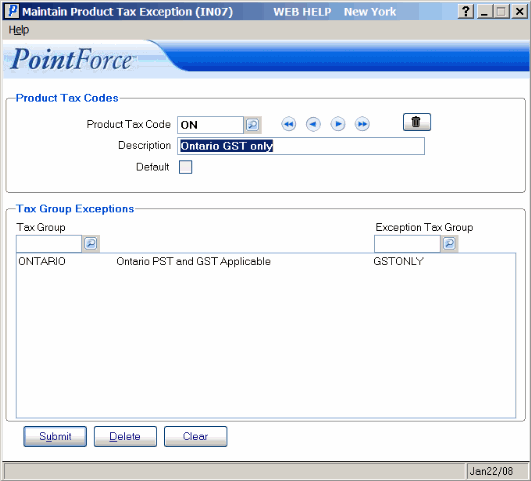Click the question mark help icon
The image size is (531, 481).
click(466, 12)
